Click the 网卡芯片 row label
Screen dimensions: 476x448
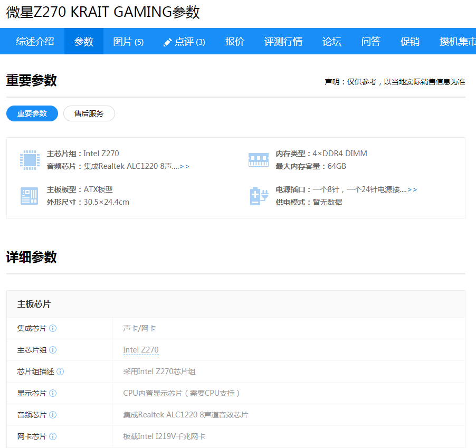pos(32,436)
